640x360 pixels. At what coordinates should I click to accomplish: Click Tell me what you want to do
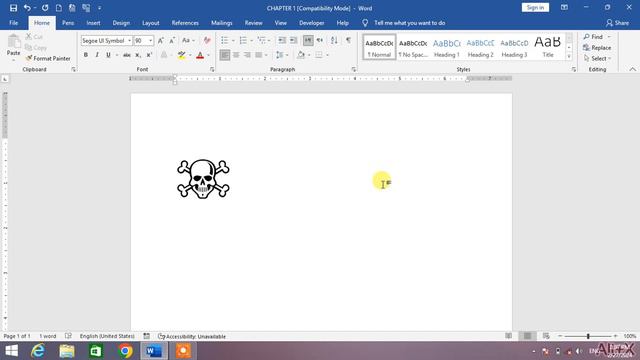coord(409,23)
